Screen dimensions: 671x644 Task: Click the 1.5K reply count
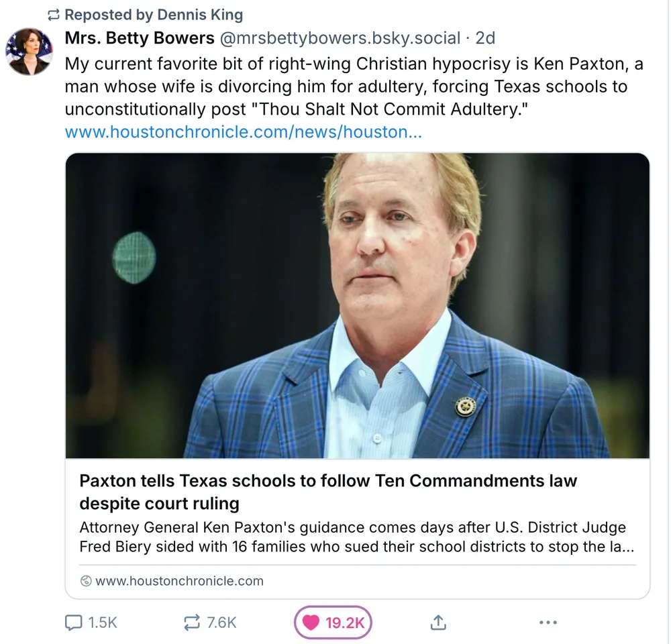103,623
